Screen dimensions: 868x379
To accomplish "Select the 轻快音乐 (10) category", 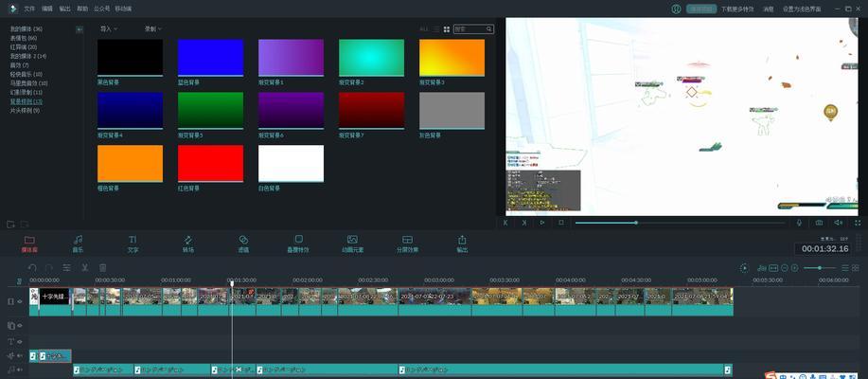I will 26,74.
